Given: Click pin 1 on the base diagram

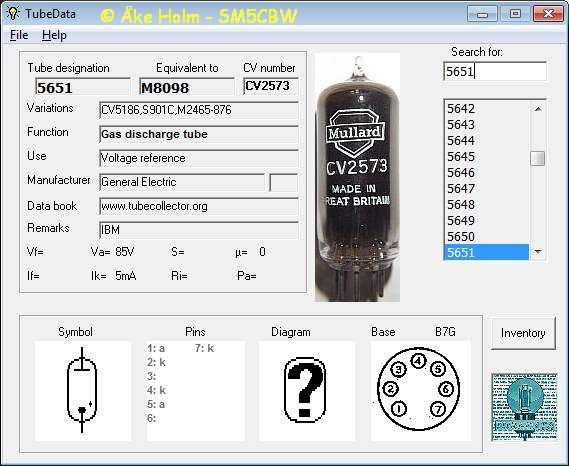Looking at the screenshot, I should click(399, 409).
